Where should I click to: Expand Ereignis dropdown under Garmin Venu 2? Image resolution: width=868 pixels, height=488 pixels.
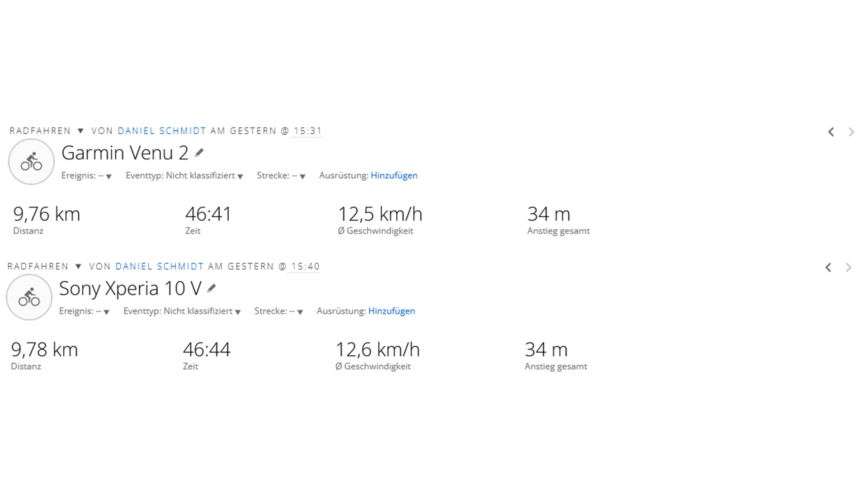tap(86, 176)
